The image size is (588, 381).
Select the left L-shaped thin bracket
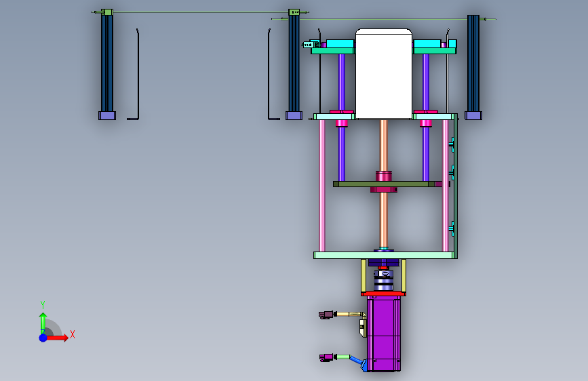coord(137,75)
